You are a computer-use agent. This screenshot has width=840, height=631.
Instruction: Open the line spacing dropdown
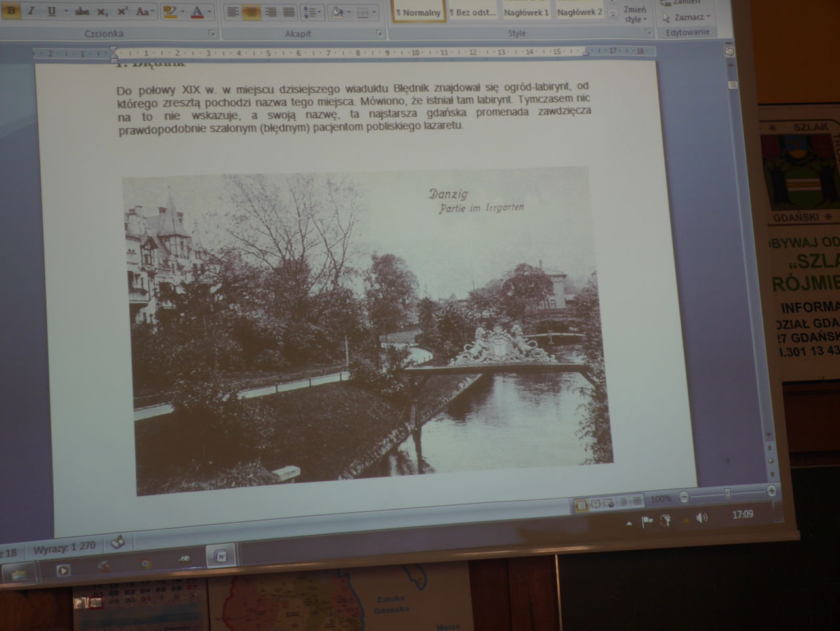click(312, 12)
